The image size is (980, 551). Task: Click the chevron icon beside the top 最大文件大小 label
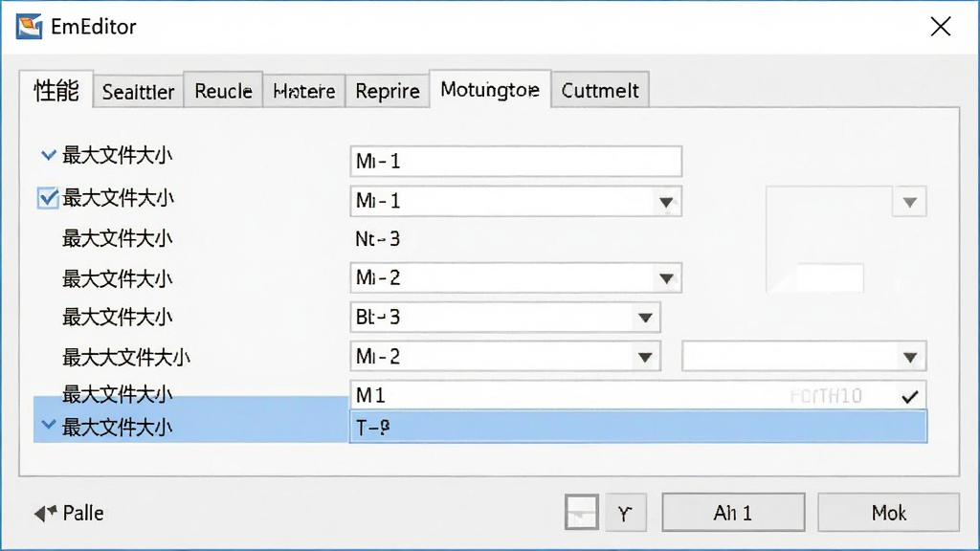pos(48,155)
